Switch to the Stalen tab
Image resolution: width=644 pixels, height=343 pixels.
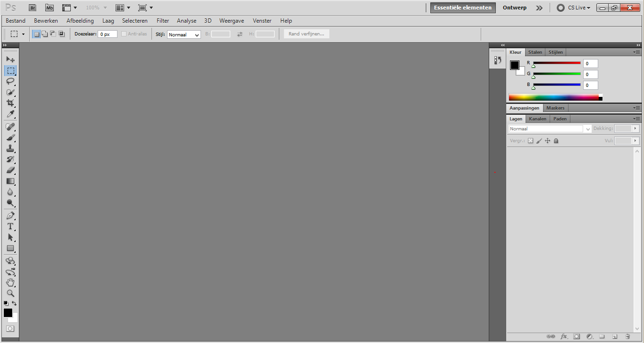(x=535, y=52)
